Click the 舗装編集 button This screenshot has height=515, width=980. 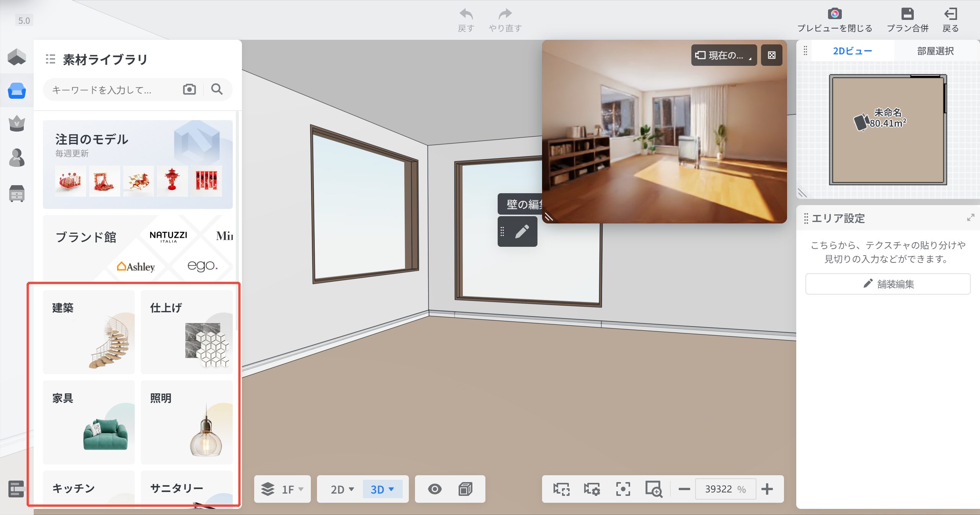[x=888, y=284]
